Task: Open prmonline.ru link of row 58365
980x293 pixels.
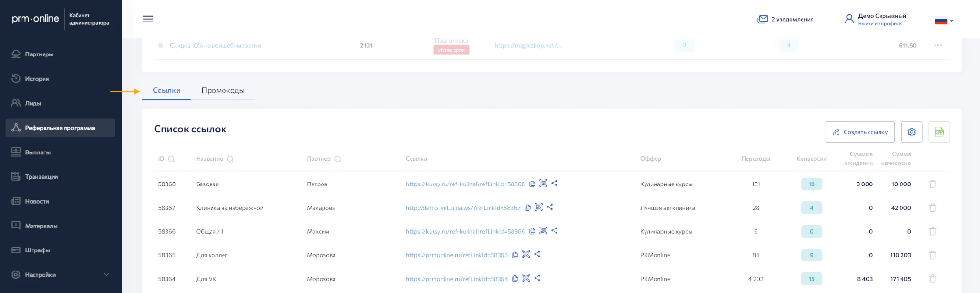Action: tap(457, 255)
